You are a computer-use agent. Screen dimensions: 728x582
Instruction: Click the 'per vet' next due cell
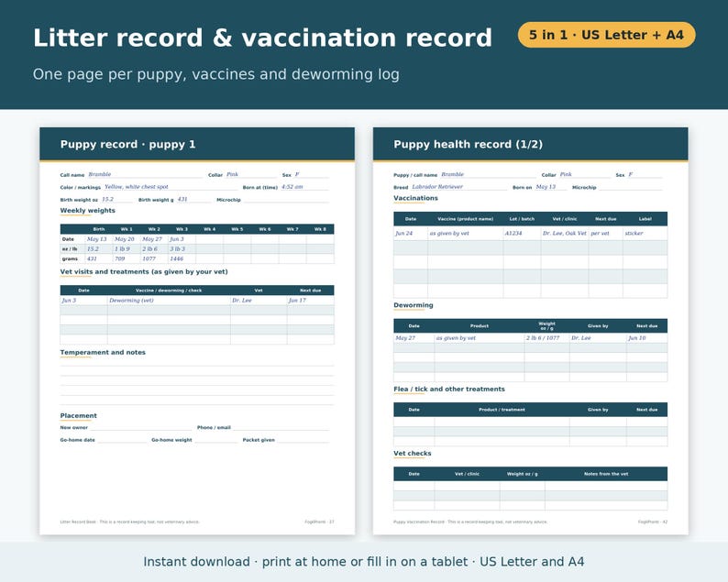(x=605, y=233)
